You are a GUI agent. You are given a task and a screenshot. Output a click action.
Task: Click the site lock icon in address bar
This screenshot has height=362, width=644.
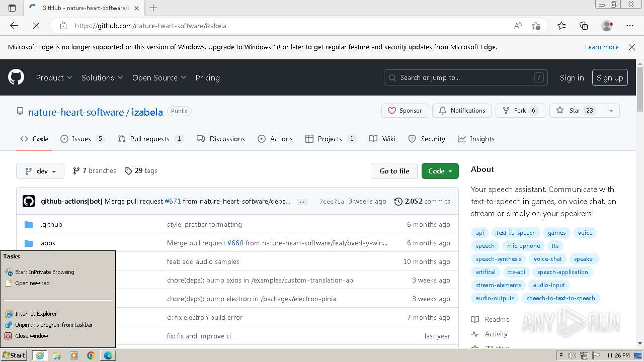(63, 26)
